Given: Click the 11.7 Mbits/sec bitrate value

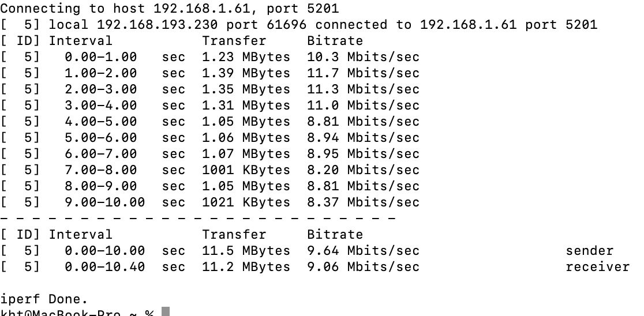Looking at the screenshot, I should click(x=363, y=73).
